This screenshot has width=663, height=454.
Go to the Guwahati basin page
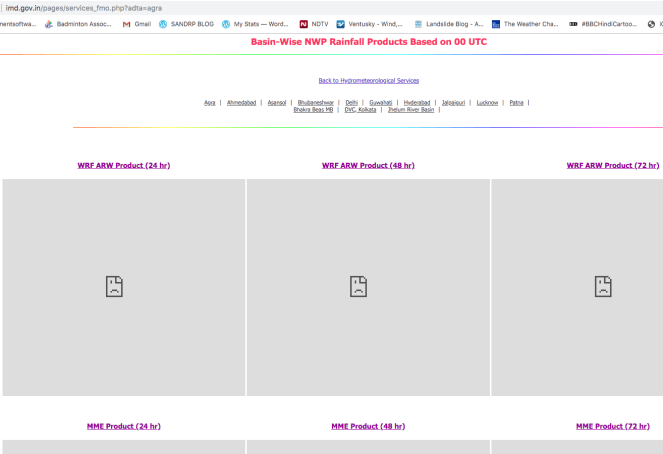[381, 102]
